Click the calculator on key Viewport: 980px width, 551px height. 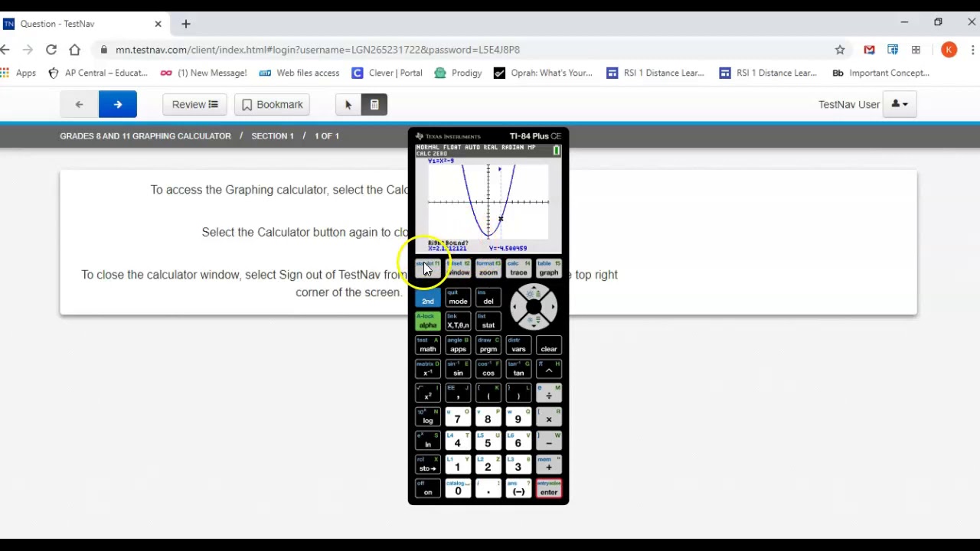point(427,487)
